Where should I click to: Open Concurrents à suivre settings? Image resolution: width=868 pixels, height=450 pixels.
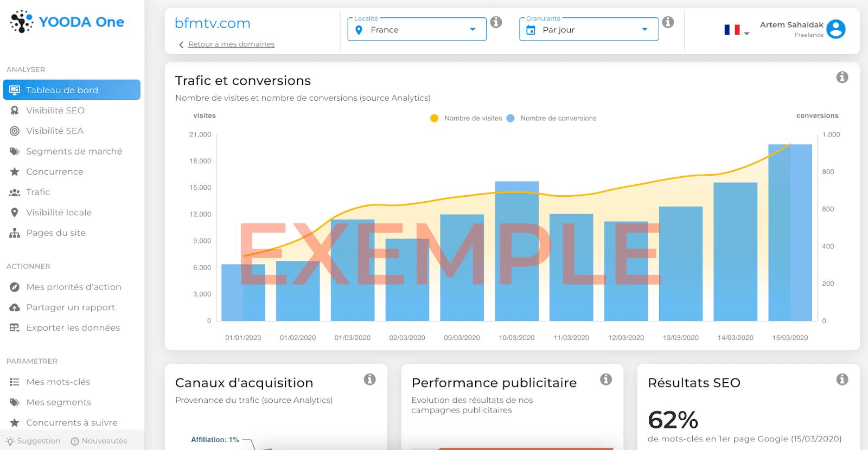tap(72, 423)
